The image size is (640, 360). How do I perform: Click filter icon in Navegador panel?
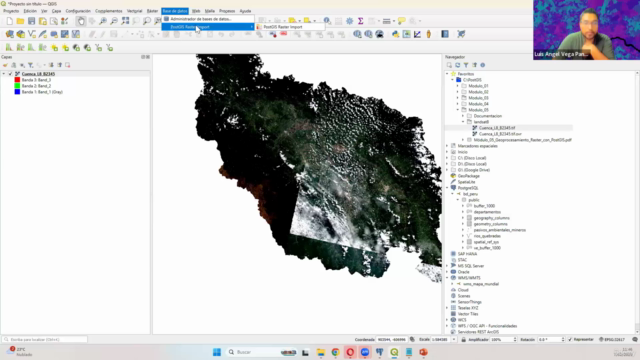tap(466, 65)
